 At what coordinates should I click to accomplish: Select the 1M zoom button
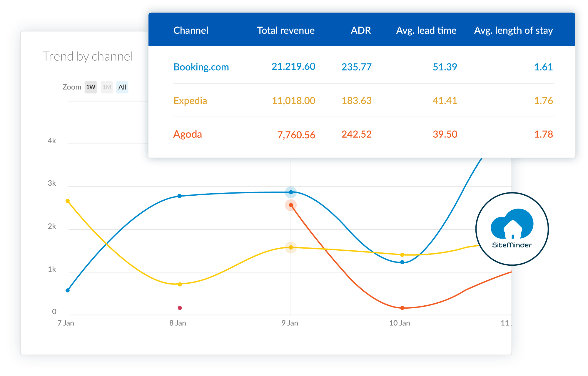click(x=107, y=87)
